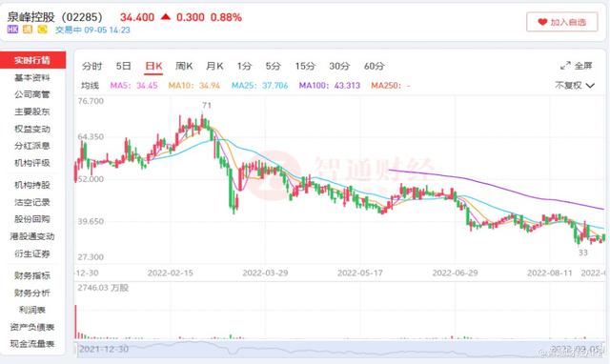Screen dimensions: 610x364
Task: Click the peak marker 71 on chart
Action: [x=207, y=106]
